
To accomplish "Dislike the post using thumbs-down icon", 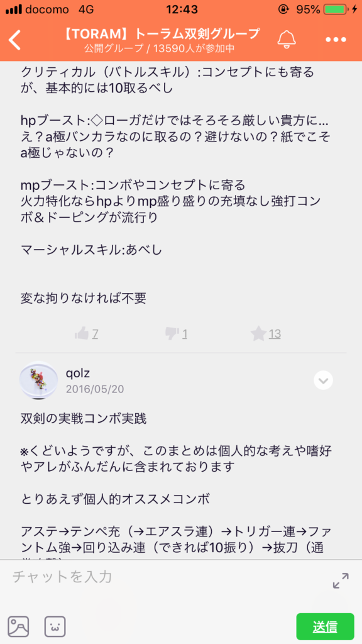I will point(171,334).
